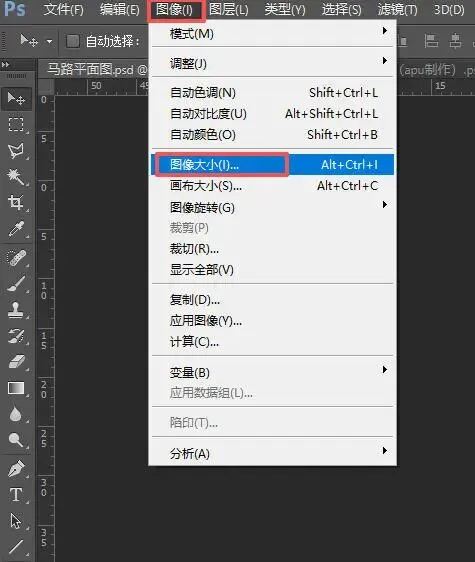This screenshot has height=562, width=475.
Task: Select the Magic Wand tool
Action: [16, 177]
